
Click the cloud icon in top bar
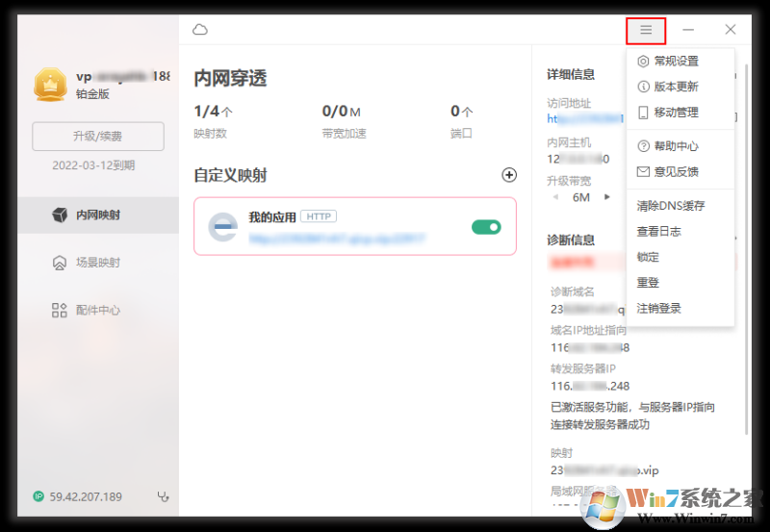point(200,30)
